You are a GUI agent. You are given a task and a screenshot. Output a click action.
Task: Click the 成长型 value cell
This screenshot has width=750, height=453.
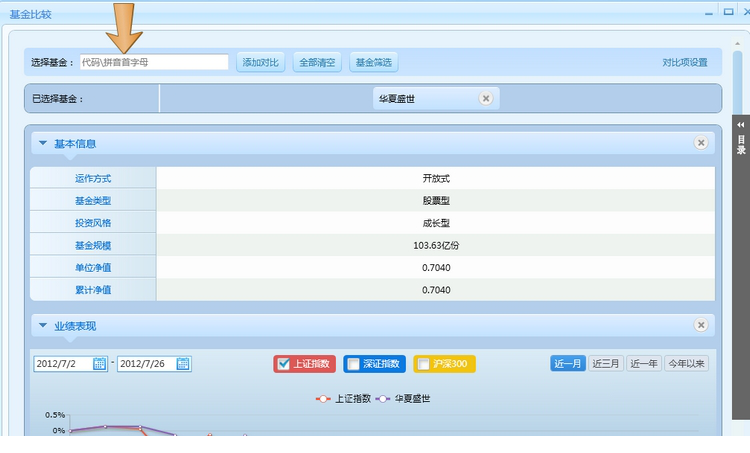coord(436,223)
